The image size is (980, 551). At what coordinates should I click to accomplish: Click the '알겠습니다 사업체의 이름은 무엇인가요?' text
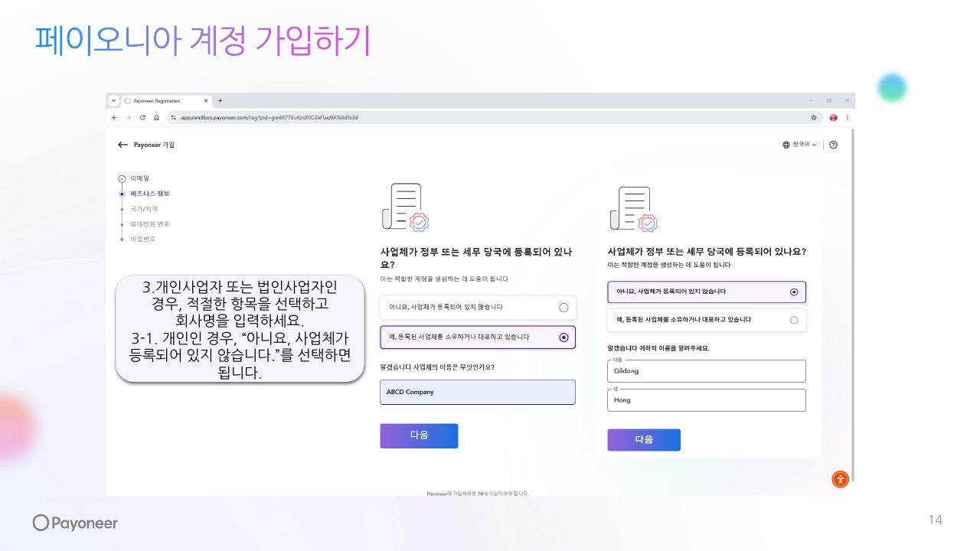437,367
